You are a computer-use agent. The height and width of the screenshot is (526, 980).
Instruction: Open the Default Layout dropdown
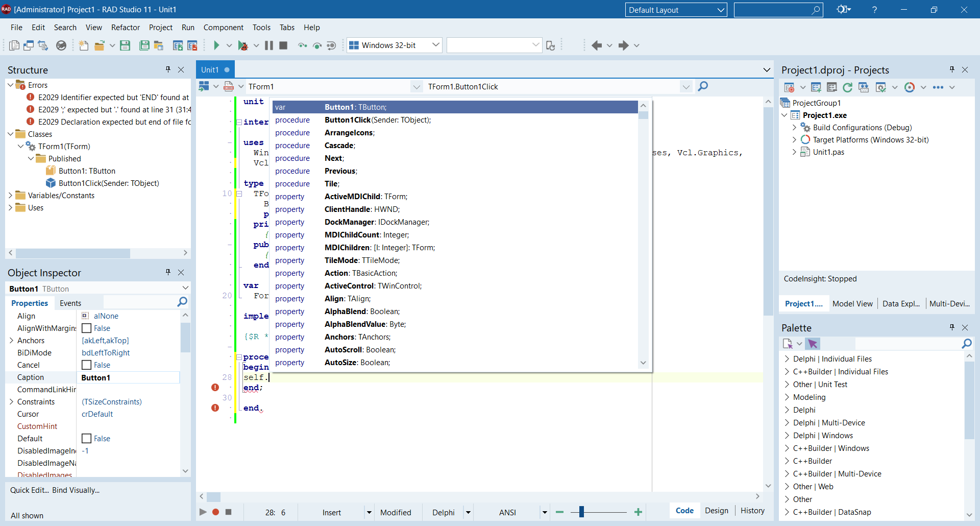click(721, 10)
